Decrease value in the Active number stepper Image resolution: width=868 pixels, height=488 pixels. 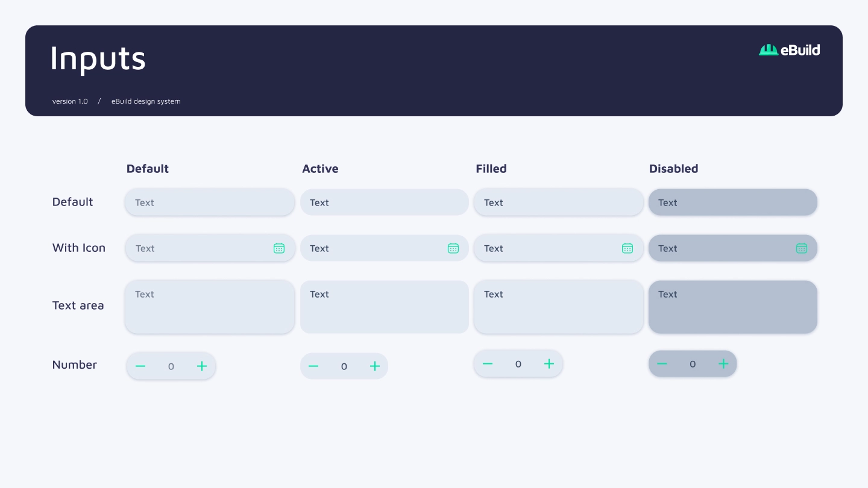(313, 366)
